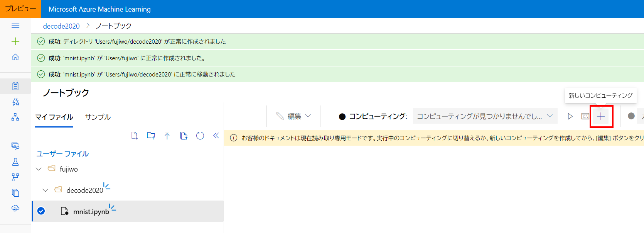Viewport: 644px width, 233px height.
Task: Click the clone file icon
Action: pos(184,136)
